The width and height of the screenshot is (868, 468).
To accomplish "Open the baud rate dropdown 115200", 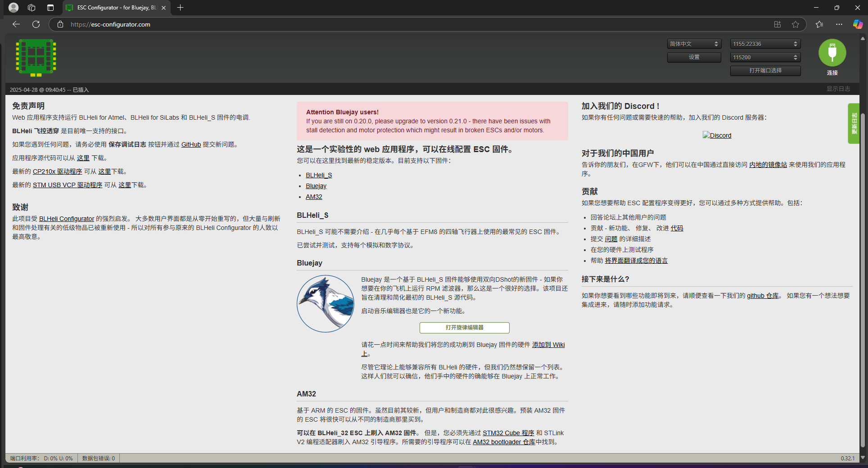I will coord(765,57).
